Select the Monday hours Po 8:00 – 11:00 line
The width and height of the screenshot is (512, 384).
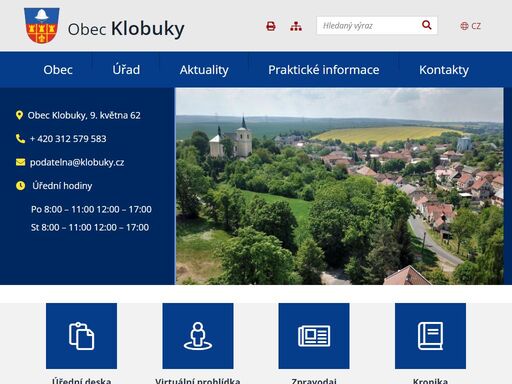(x=91, y=209)
